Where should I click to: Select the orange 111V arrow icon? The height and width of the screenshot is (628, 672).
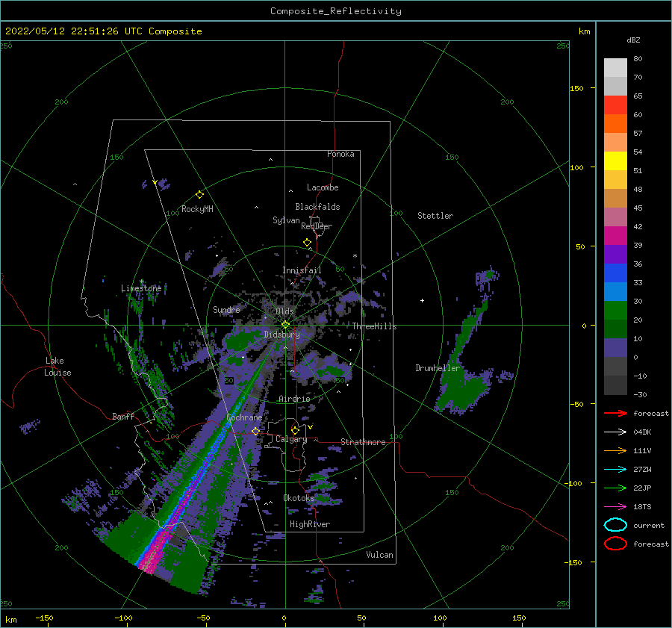coord(615,450)
